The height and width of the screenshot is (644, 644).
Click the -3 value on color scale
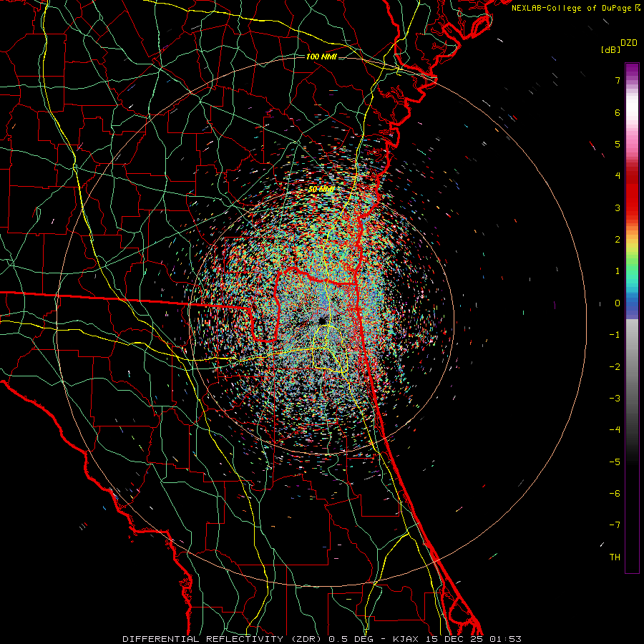(615, 398)
